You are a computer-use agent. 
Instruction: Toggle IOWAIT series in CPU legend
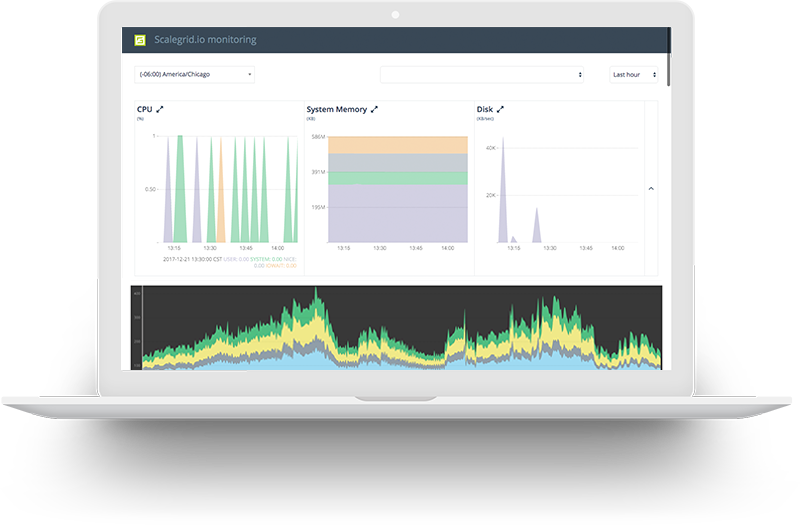(276, 266)
